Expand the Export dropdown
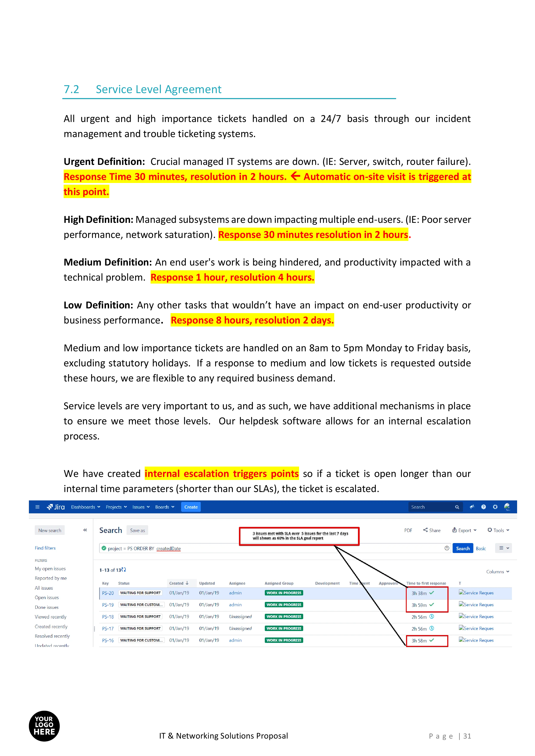Screen dimensions: 535x756 [464, 530]
